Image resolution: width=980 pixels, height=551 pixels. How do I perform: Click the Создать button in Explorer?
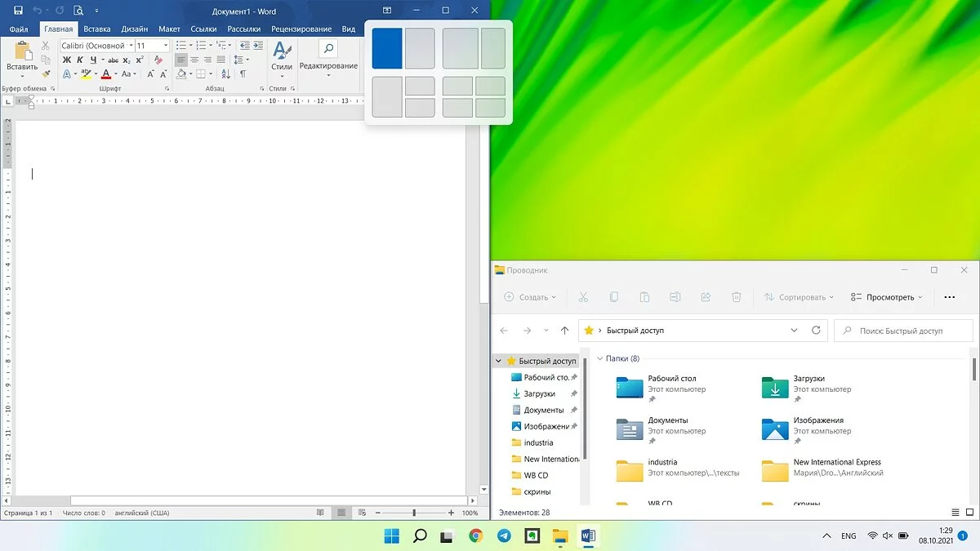tap(529, 297)
